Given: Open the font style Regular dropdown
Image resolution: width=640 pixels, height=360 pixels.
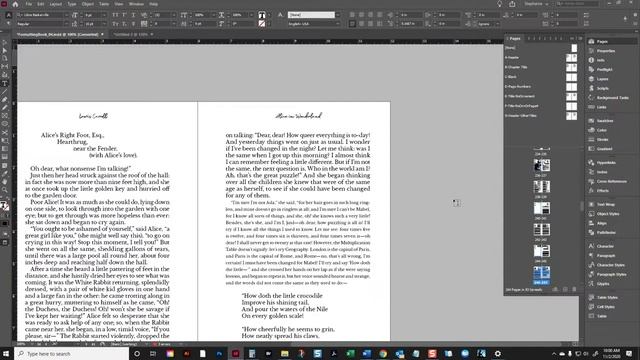Looking at the screenshot, I should click(66, 24).
